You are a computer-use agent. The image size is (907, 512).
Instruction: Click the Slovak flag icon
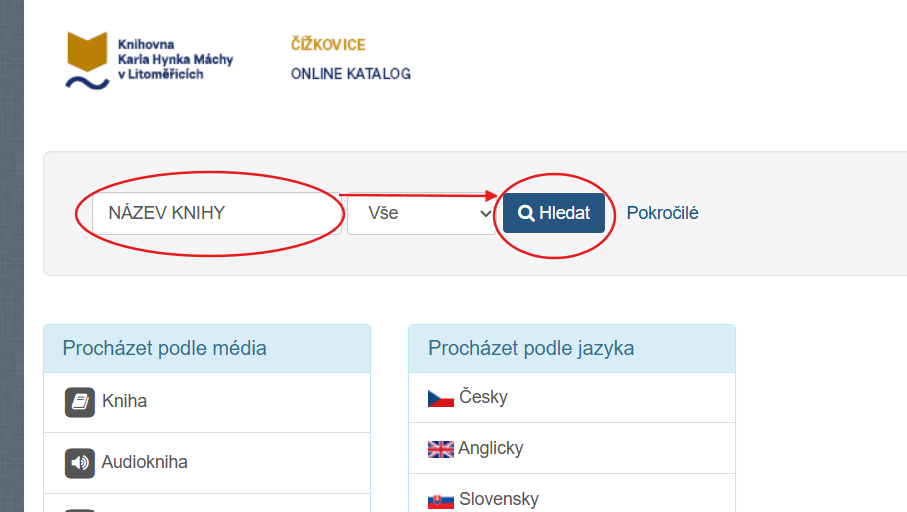coord(441,499)
